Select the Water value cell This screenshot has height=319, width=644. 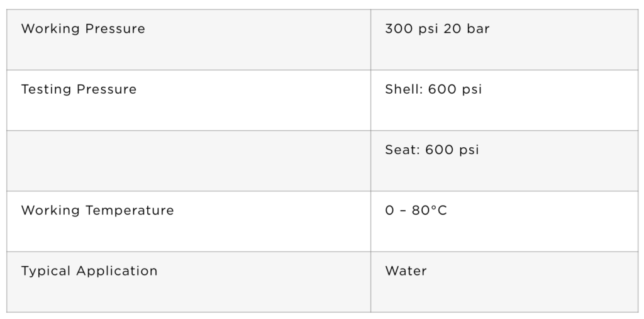coord(504,282)
